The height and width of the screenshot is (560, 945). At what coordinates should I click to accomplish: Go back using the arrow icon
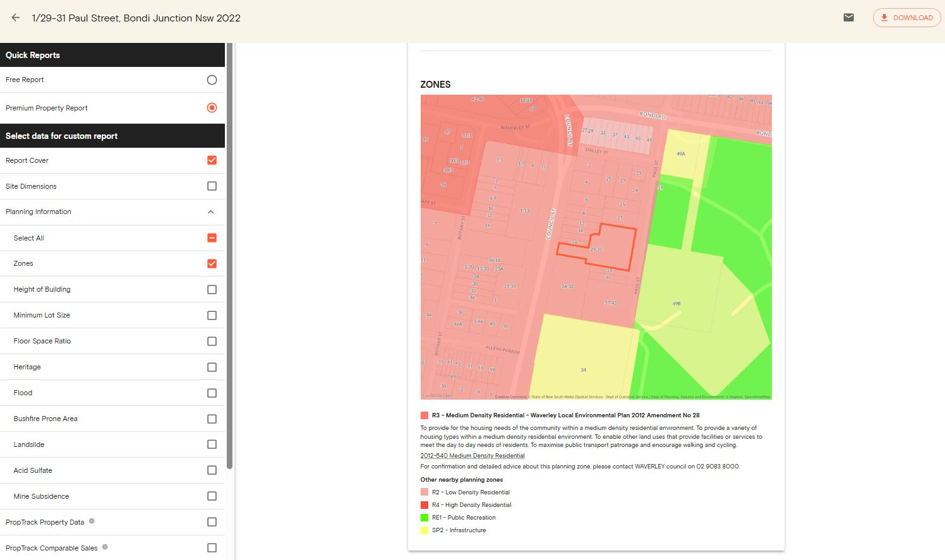[16, 18]
